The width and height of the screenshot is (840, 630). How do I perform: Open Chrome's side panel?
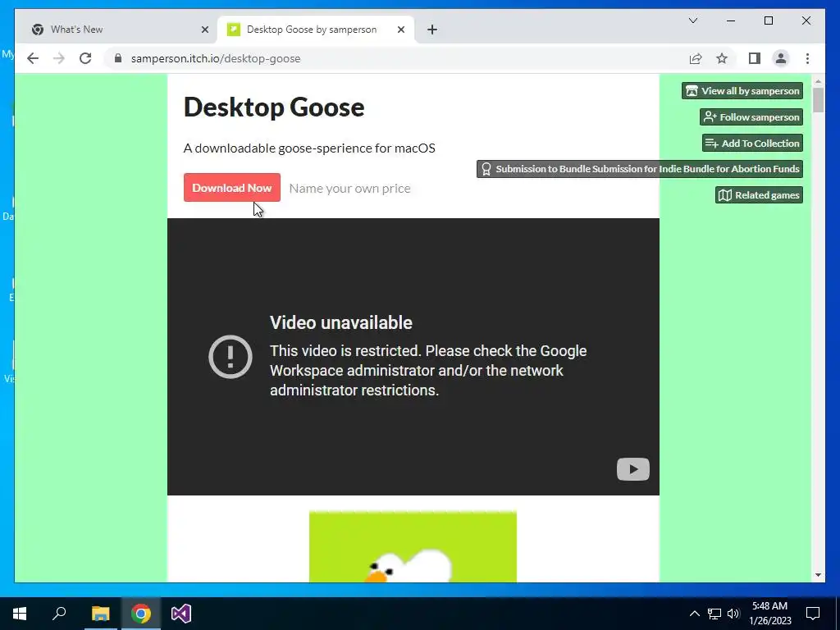pyautogui.click(x=755, y=58)
